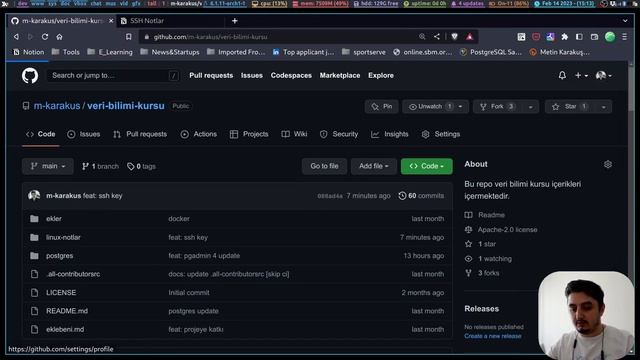Go to browser home icon
This screenshot has height=360, width=640.
click(60, 37)
